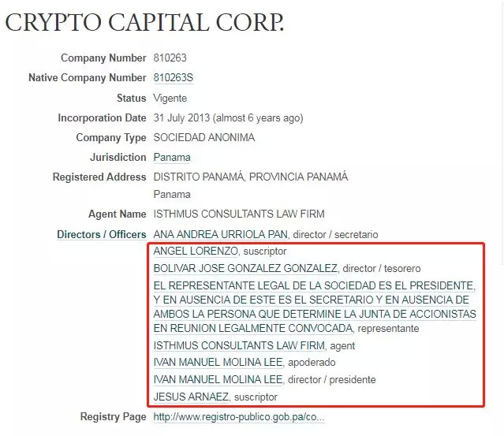Click the company number value 810263

(x=170, y=58)
